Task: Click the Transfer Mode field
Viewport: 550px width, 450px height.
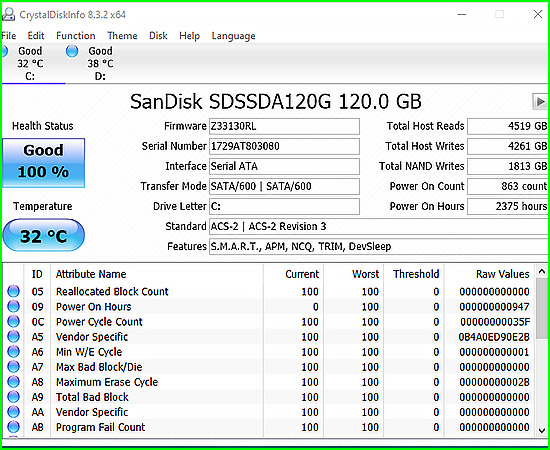Action: (284, 186)
